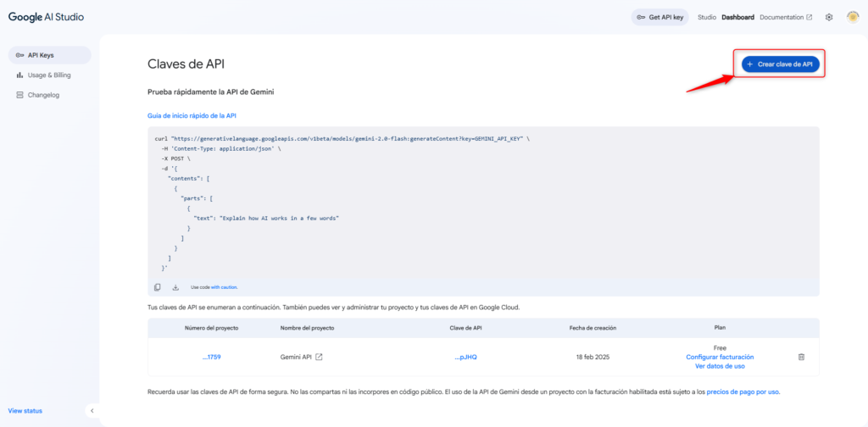Screen dimensions: 868x427
Task: Open Usage & Billing in sidebar
Action: tap(49, 75)
